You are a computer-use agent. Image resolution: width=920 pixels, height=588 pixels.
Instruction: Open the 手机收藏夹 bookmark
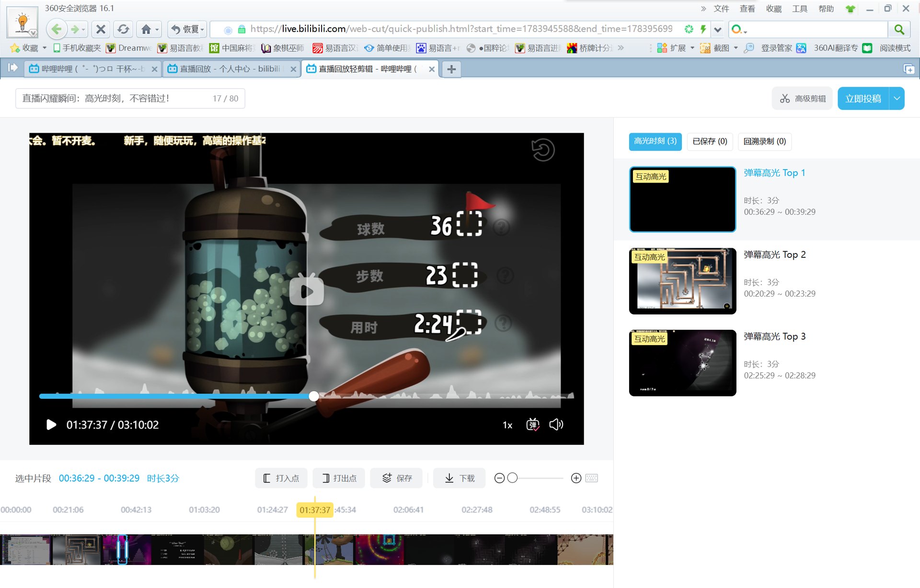click(77, 48)
